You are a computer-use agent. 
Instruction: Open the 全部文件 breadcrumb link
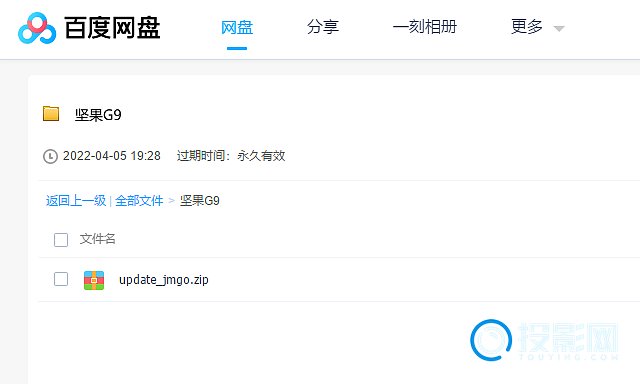pos(139,200)
